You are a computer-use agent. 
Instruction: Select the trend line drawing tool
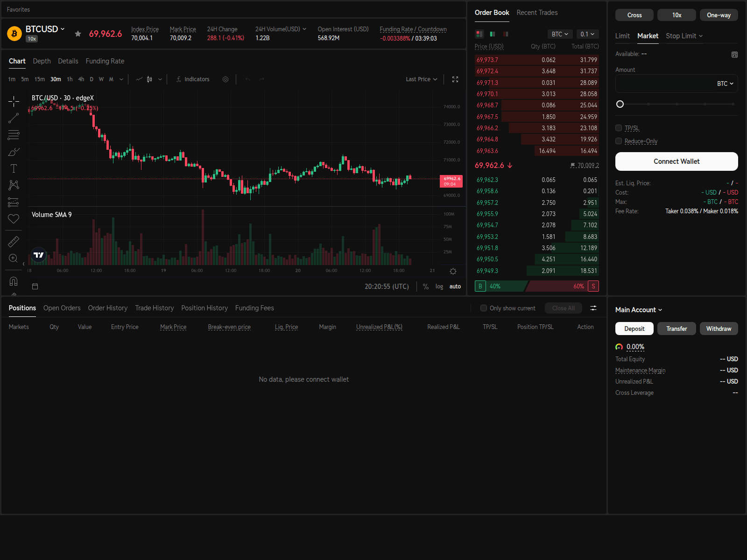point(14,118)
